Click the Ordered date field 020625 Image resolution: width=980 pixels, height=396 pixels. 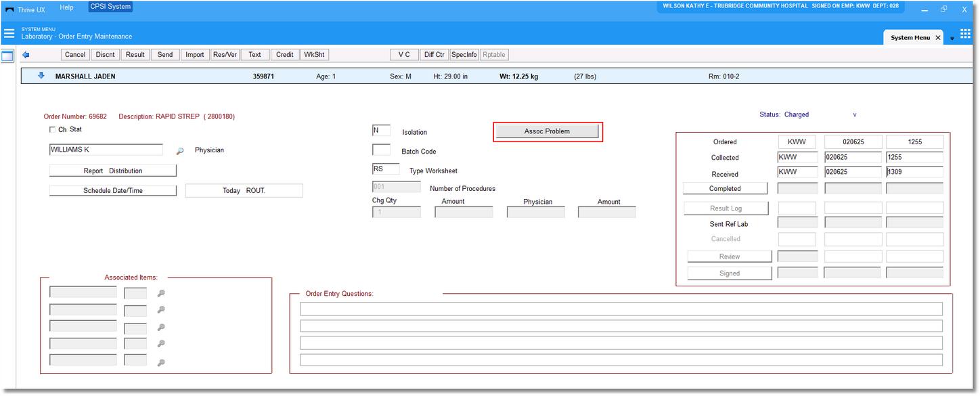(x=853, y=142)
